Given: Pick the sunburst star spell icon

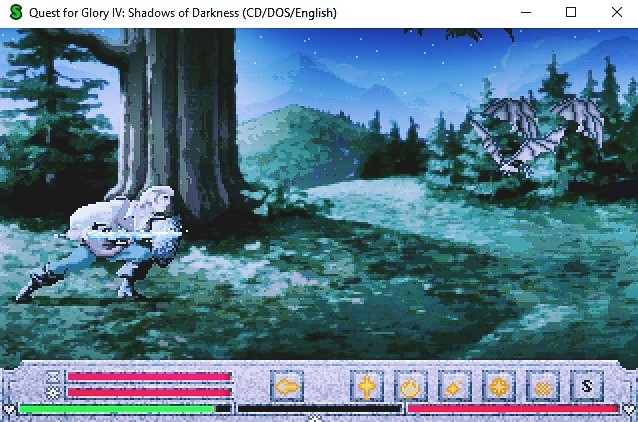Looking at the screenshot, I should tap(498, 386).
